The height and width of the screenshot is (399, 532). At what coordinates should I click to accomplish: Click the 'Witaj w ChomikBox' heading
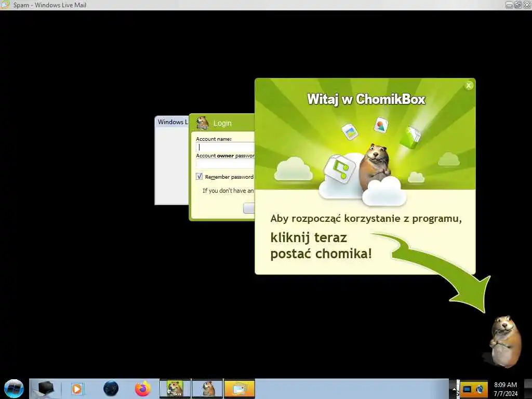coord(366,99)
